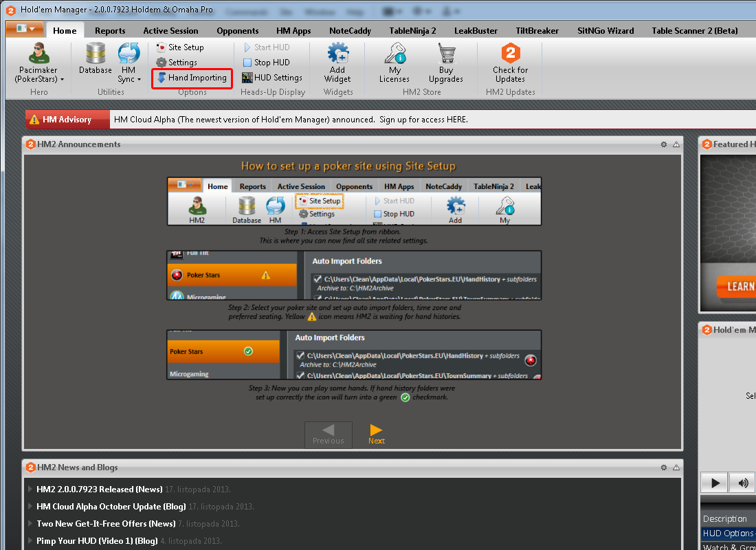Viewport: 756px width, 550px height.
Task: Open My Licenses
Action: [394, 62]
